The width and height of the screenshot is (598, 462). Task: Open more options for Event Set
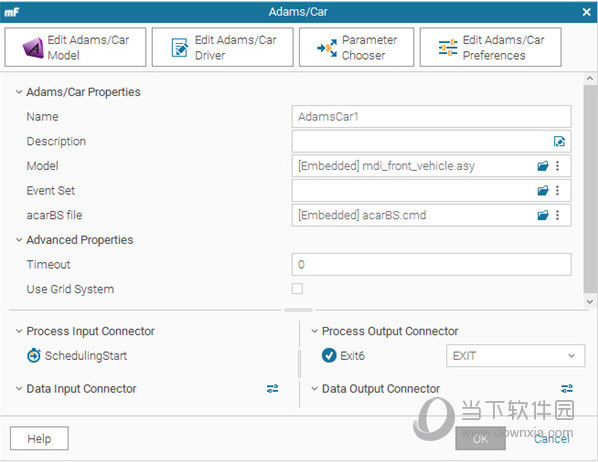click(x=558, y=190)
